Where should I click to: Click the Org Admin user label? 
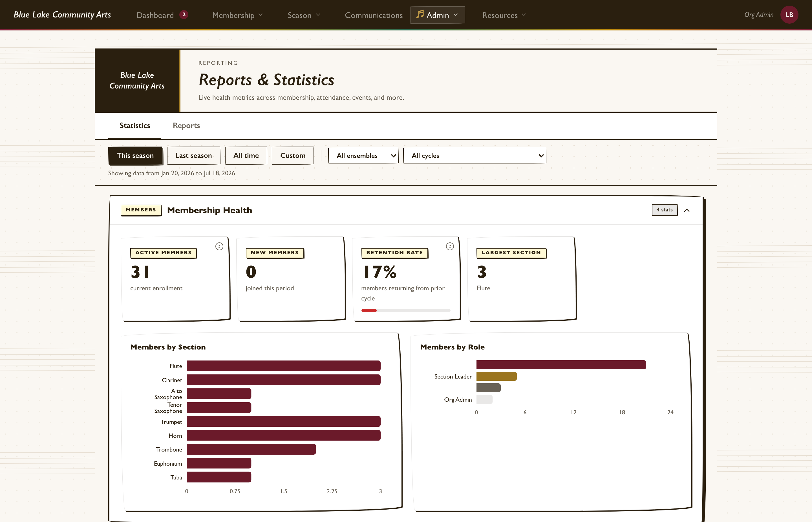(759, 15)
